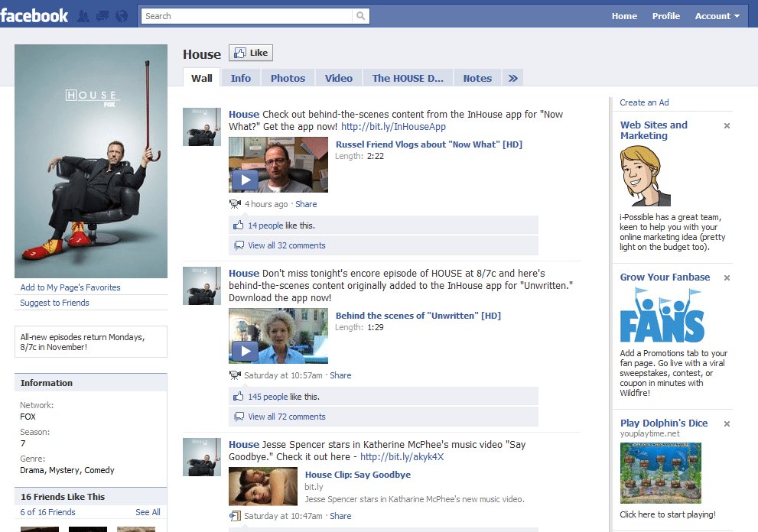Viewport: 758px width, 532px height.
Task: Click the search magnifier icon
Action: tap(360, 16)
